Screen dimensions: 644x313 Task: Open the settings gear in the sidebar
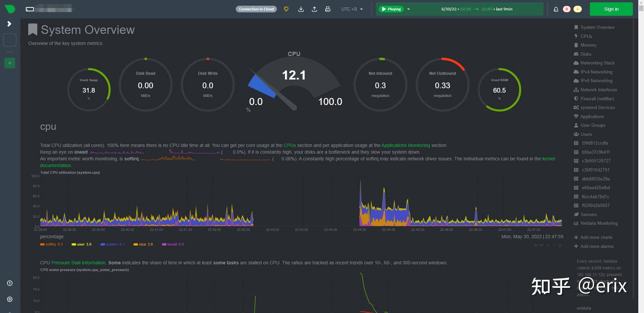[10, 299]
